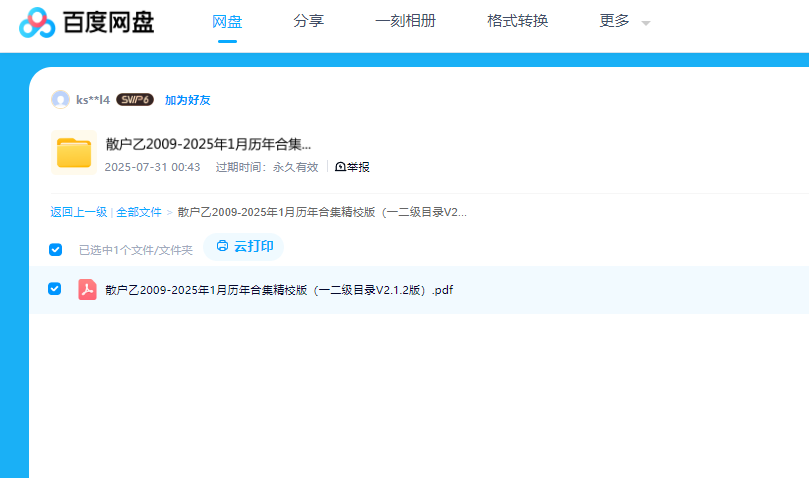Click the yellow shared folder icon

(x=73, y=152)
